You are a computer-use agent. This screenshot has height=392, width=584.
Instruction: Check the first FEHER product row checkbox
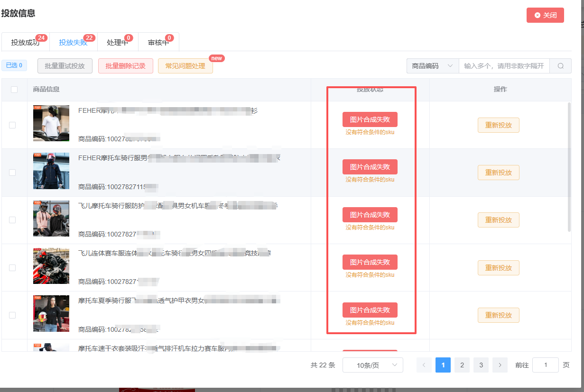coord(12,125)
